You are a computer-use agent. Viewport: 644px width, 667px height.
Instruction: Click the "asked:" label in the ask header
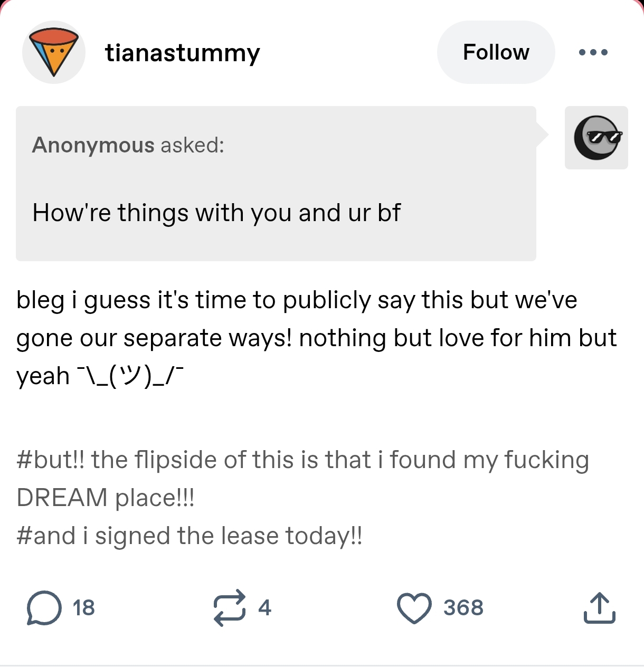pos(193,145)
